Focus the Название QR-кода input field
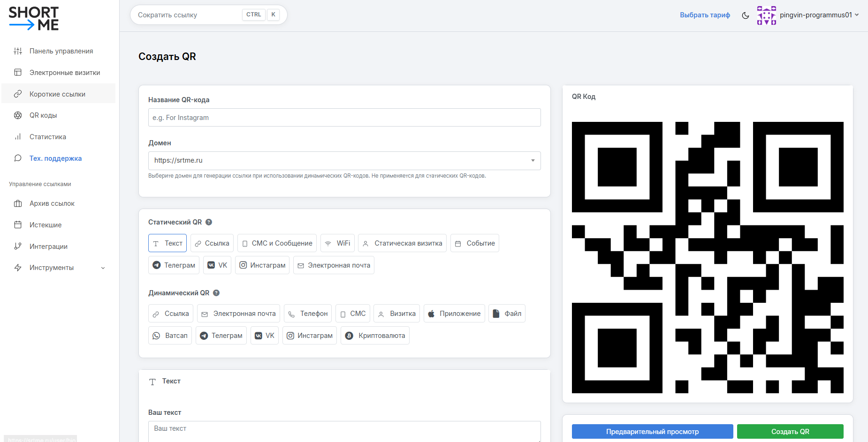Screen dimensions: 868x442 pos(344,118)
